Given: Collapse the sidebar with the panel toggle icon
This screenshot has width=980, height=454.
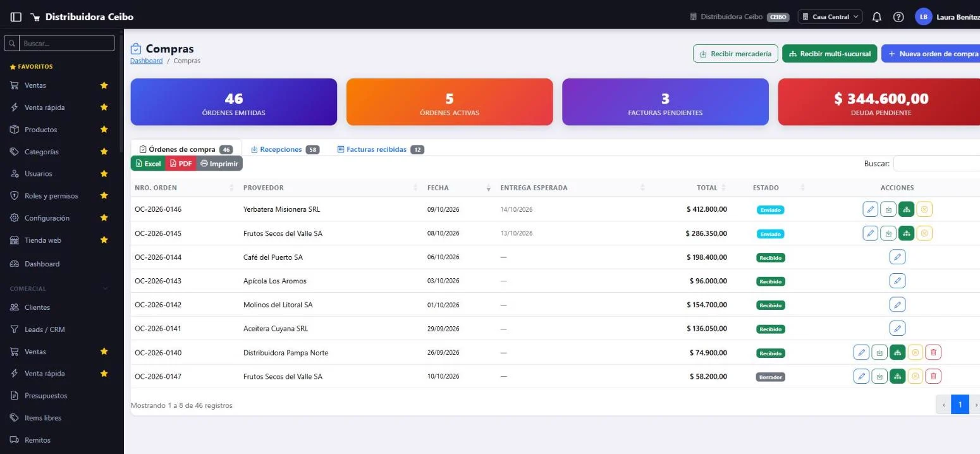Looking at the screenshot, I should (x=16, y=17).
